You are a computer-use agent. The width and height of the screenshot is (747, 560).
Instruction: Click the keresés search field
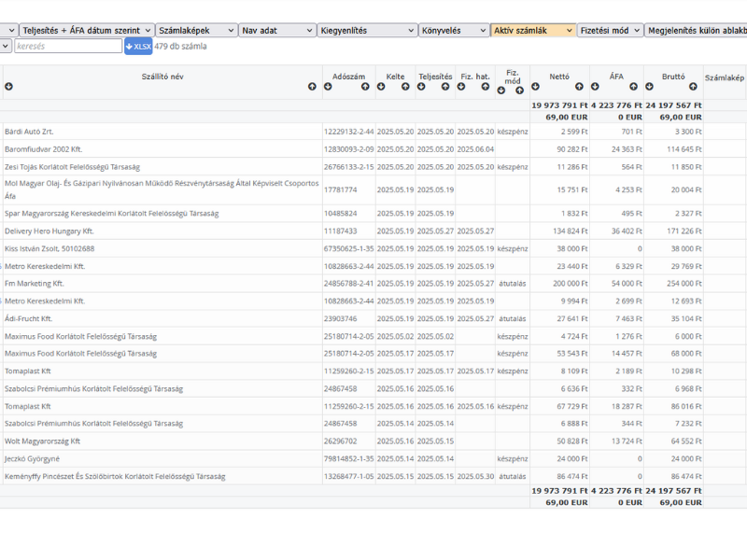67,46
